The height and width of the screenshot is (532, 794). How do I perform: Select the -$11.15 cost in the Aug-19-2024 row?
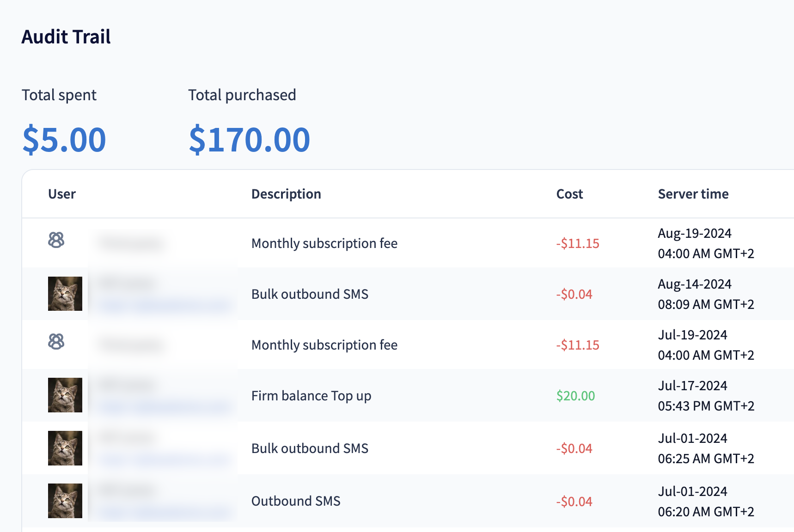(x=577, y=243)
